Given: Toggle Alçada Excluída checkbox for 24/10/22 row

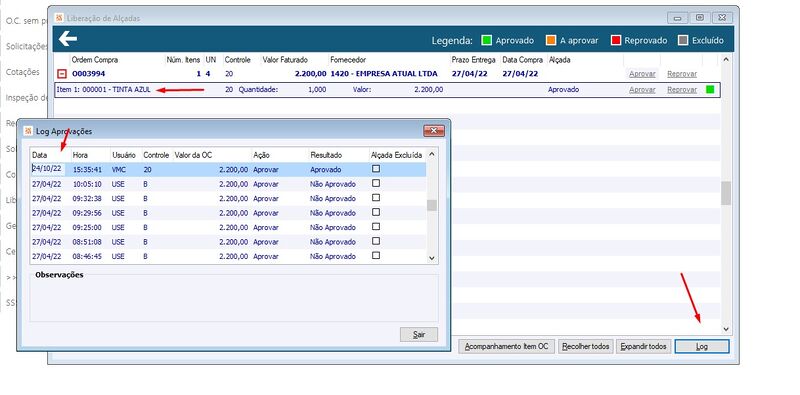Looking at the screenshot, I should [376, 169].
